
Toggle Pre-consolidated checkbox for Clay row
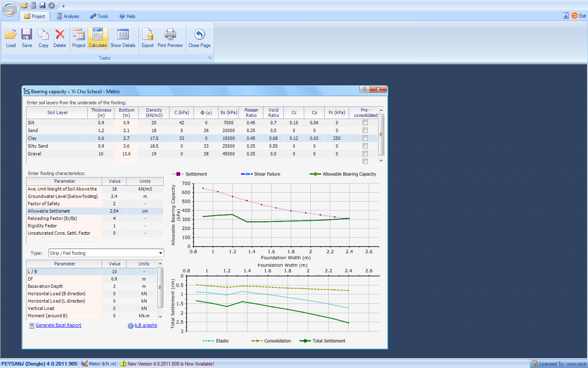365,138
